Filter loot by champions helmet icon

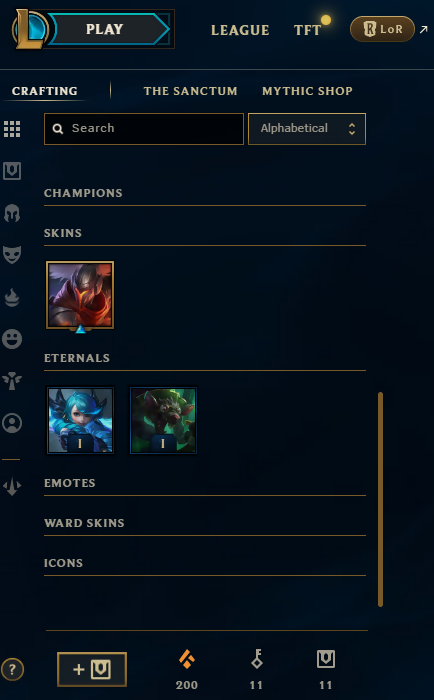point(12,213)
